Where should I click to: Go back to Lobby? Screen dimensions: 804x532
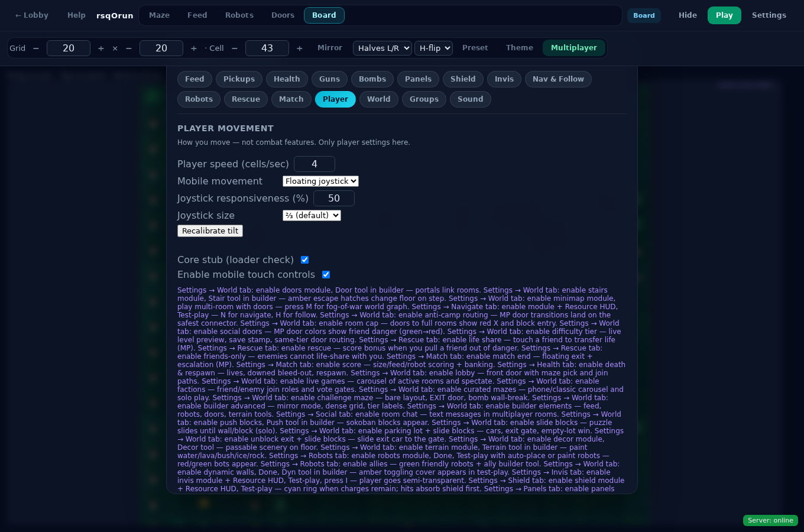coord(31,15)
